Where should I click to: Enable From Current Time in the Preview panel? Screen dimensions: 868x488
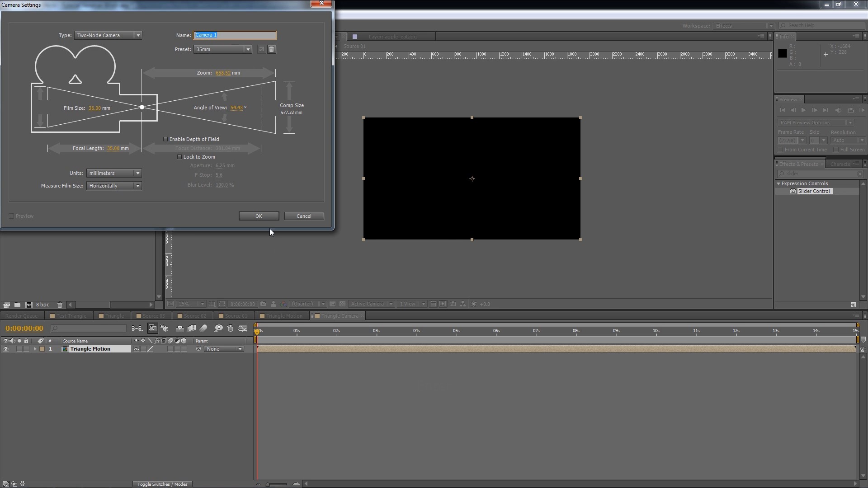point(780,150)
